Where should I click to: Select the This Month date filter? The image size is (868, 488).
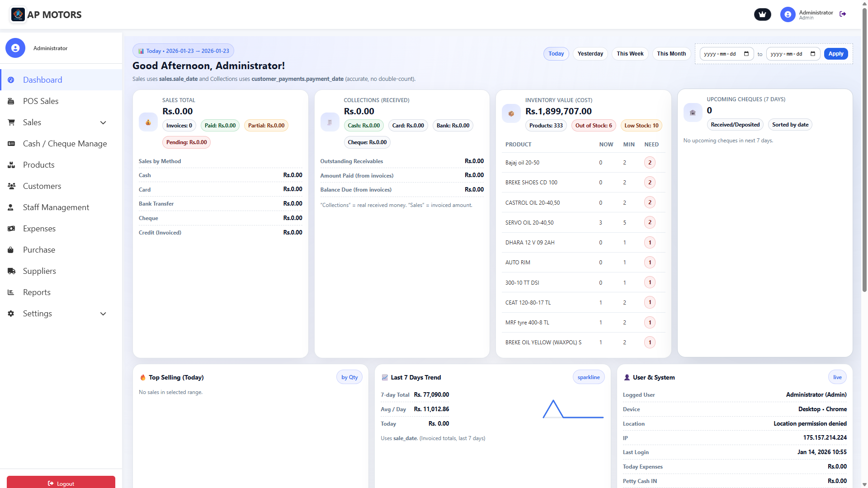pos(671,54)
